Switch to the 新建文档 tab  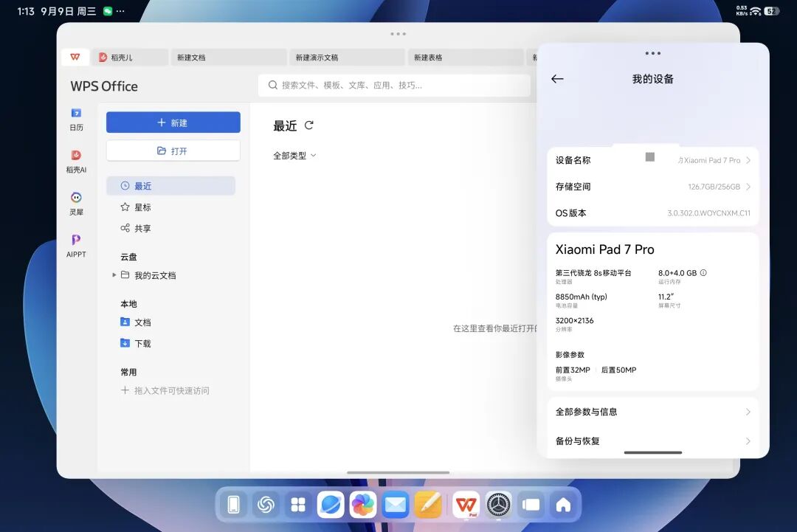click(228, 58)
